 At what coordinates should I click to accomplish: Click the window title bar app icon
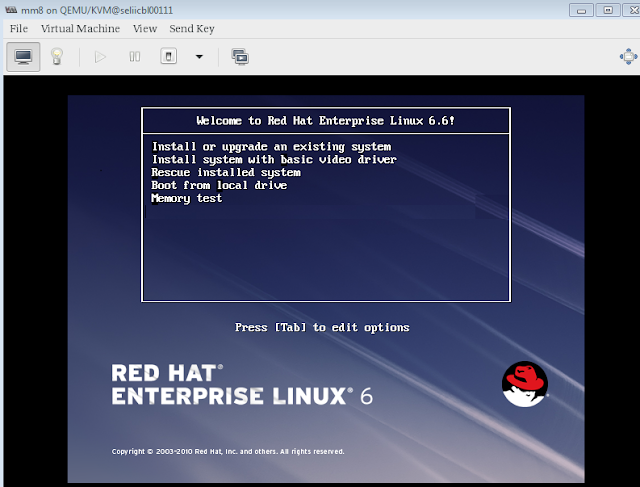tap(11, 10)
